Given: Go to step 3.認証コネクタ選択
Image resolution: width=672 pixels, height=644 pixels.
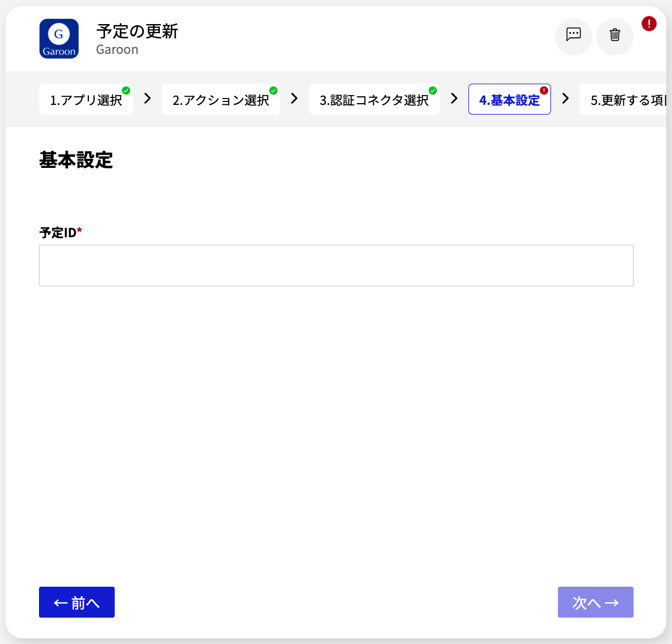Looking at the screenshot, I should 374,99.
